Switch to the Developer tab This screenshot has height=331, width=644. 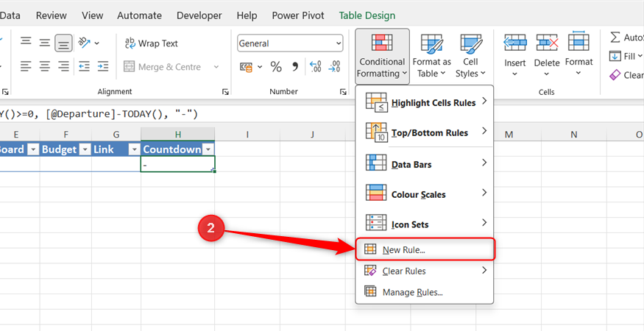coord(199,15)
